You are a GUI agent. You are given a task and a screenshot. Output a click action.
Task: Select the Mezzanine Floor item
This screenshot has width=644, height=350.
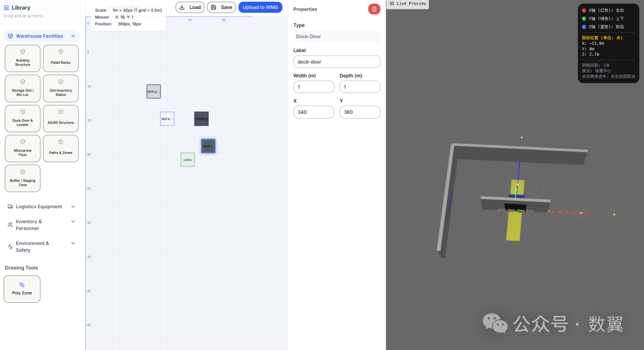pyautogui.click(x=23, y=148)
